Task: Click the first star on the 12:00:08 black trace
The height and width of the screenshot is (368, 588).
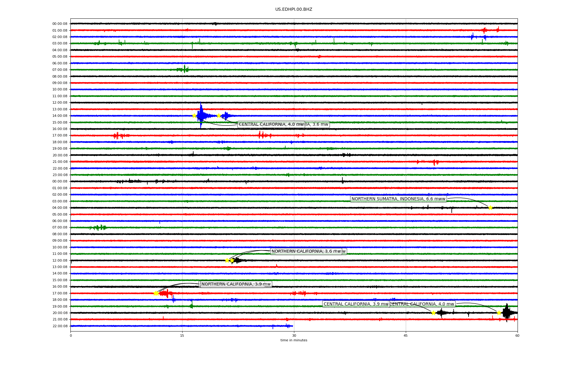Action: point(227,260)
